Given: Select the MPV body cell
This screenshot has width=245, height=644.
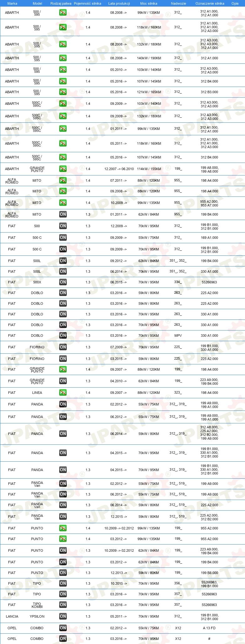Looking at the screenshot, I should pos(178,335).
